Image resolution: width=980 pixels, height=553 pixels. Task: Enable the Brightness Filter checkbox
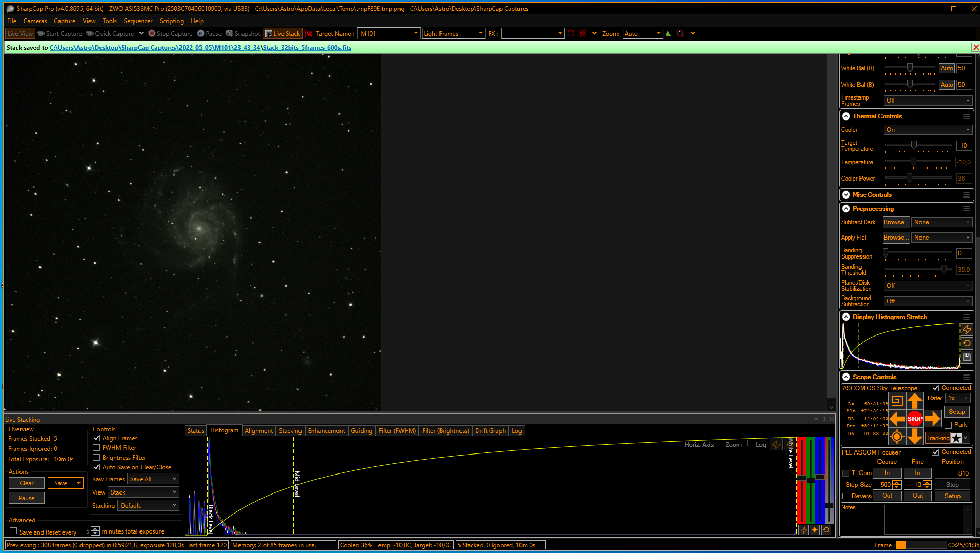pos(96,458)
